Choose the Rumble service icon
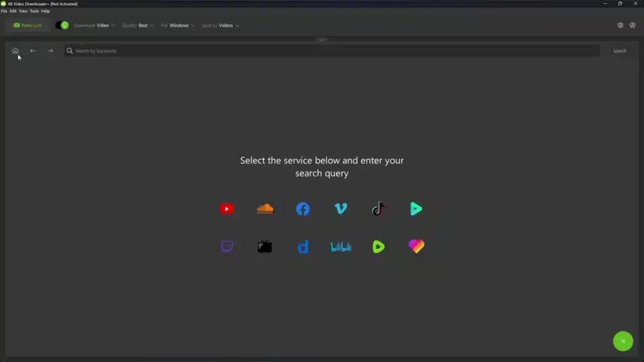 [x=378, y=247]
